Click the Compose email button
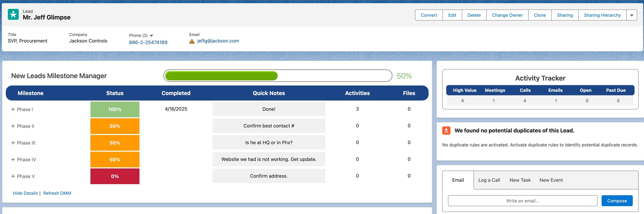644x214 pixels. click(x=617, y=201)
